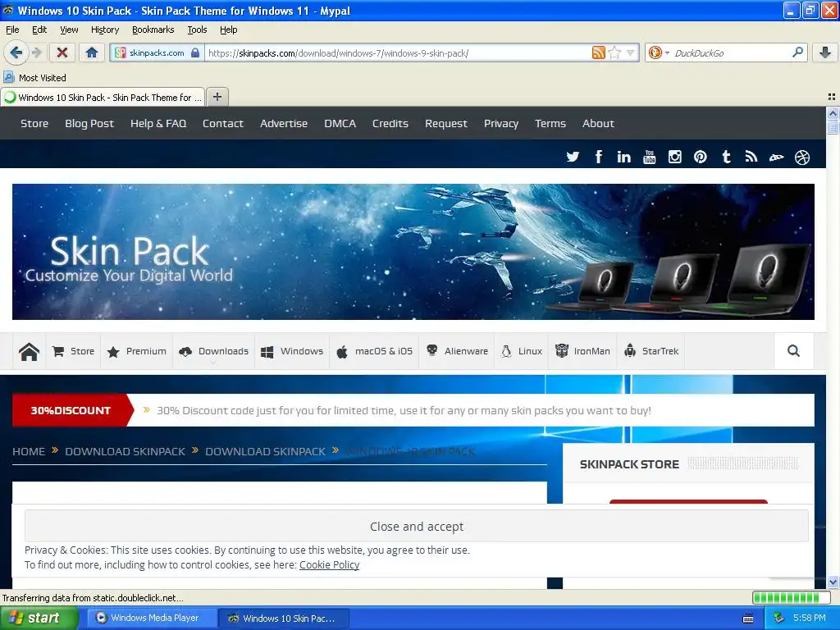Open the Privacy link
This screenshot has width=840, height=630.
pos(501,123)
